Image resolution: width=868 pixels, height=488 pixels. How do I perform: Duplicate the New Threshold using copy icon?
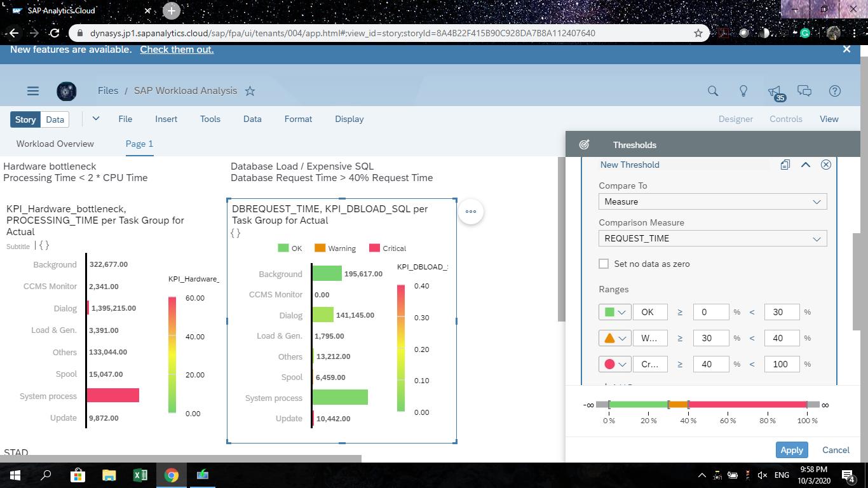(x=785, y=165)
